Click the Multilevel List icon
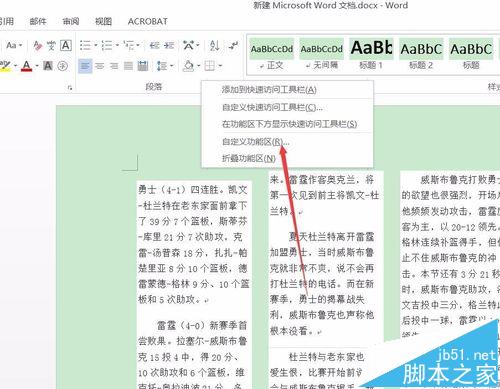The width and height of the screenshot is (500, 389). click(x=129, y=45)
